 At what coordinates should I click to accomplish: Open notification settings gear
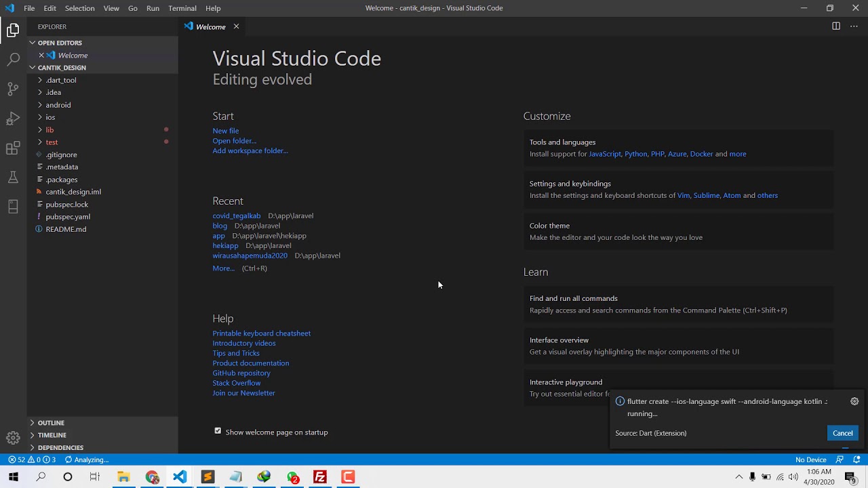pos(854,401)
